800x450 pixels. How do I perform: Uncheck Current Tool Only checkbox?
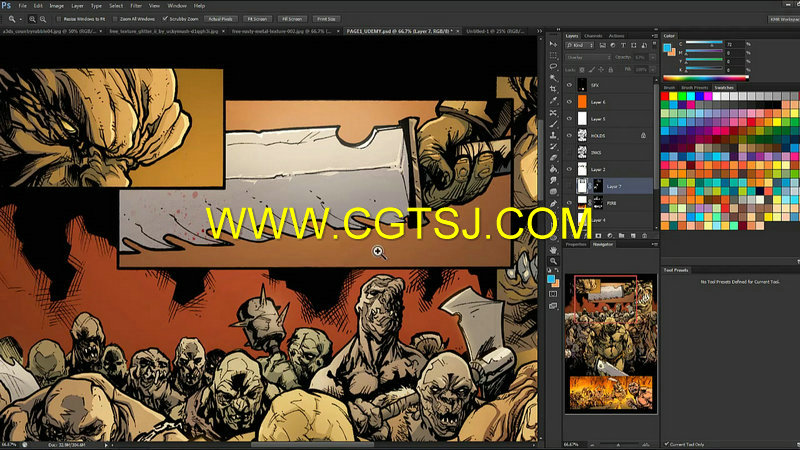666,444
